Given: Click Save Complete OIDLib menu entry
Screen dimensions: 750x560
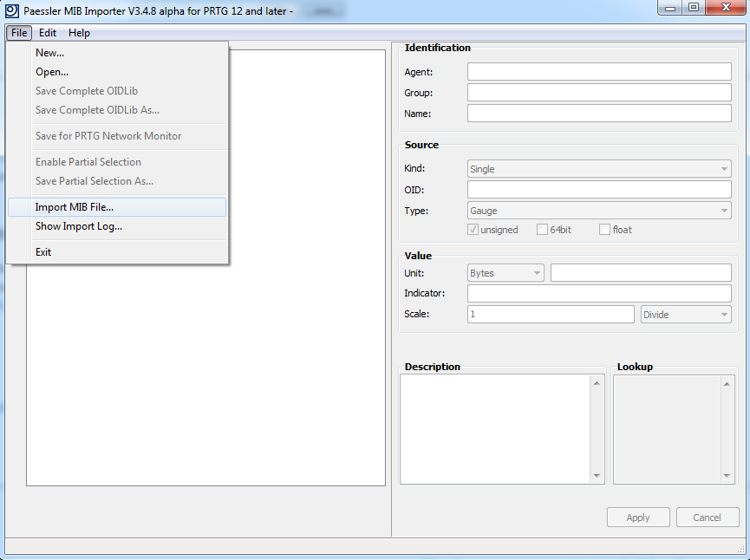Looking at the screenshot, I should click(x=117, y=91).
